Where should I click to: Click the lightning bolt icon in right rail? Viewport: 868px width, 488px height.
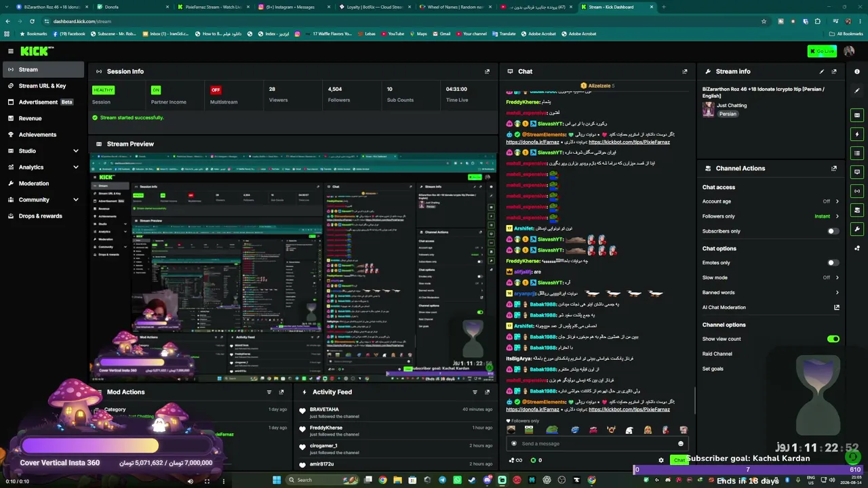[x=857, y=134]
